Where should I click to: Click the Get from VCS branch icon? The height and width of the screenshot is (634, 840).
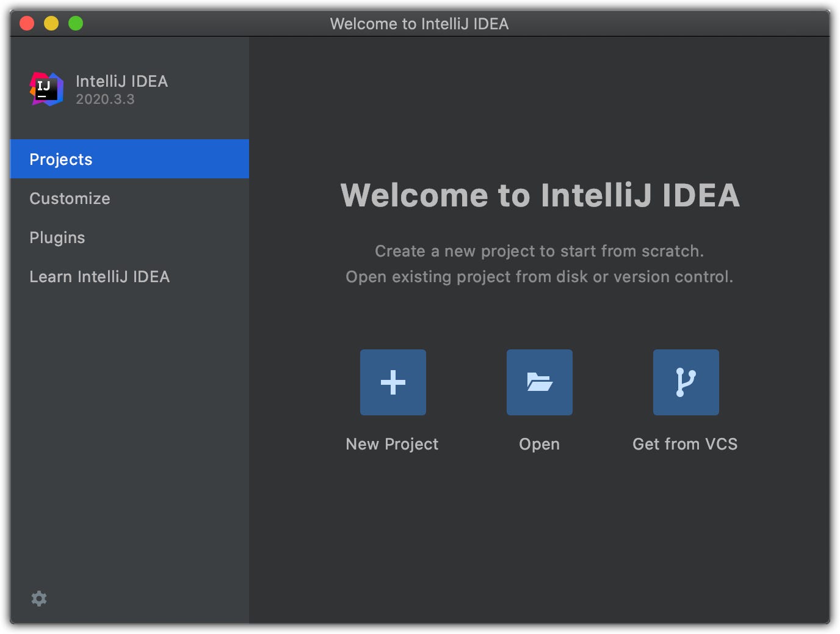tap(686, 382)
